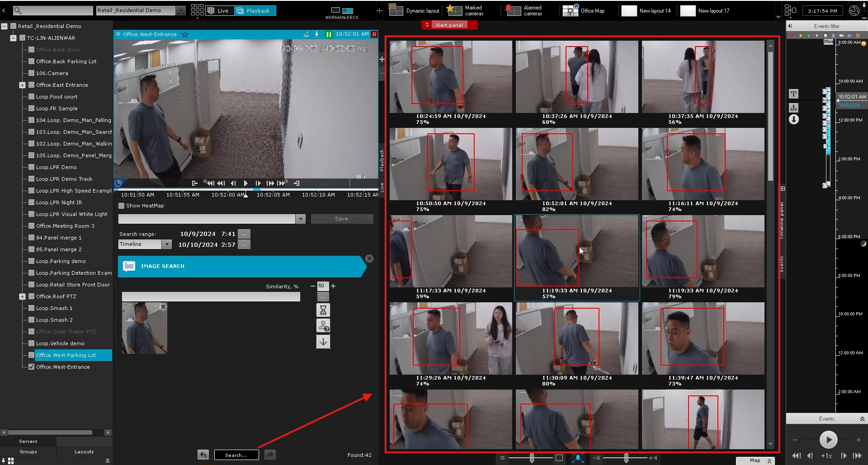Open the Timeline search range dropdown
Viewport: 868px width, 465px height.
click(x=167, y=244)
